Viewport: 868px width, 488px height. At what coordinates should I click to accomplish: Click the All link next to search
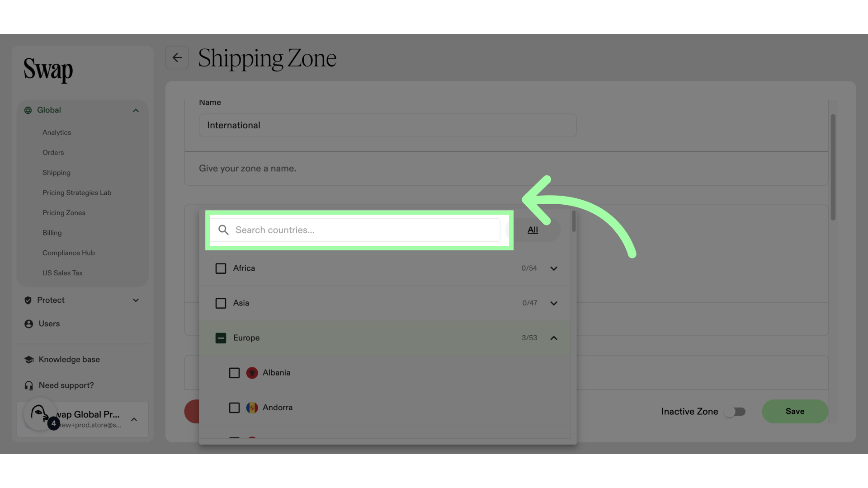click(533, 230)
